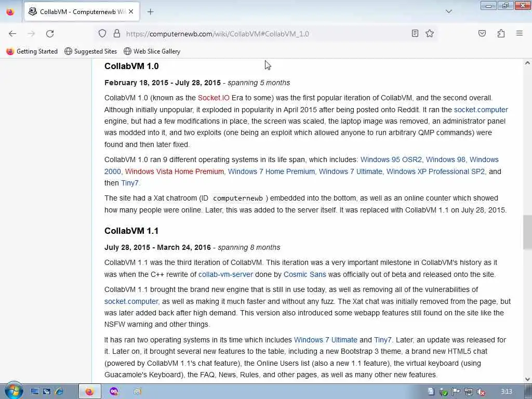Click the taskbar clock
The image size is (532, 399).
(x=506, y=392)
